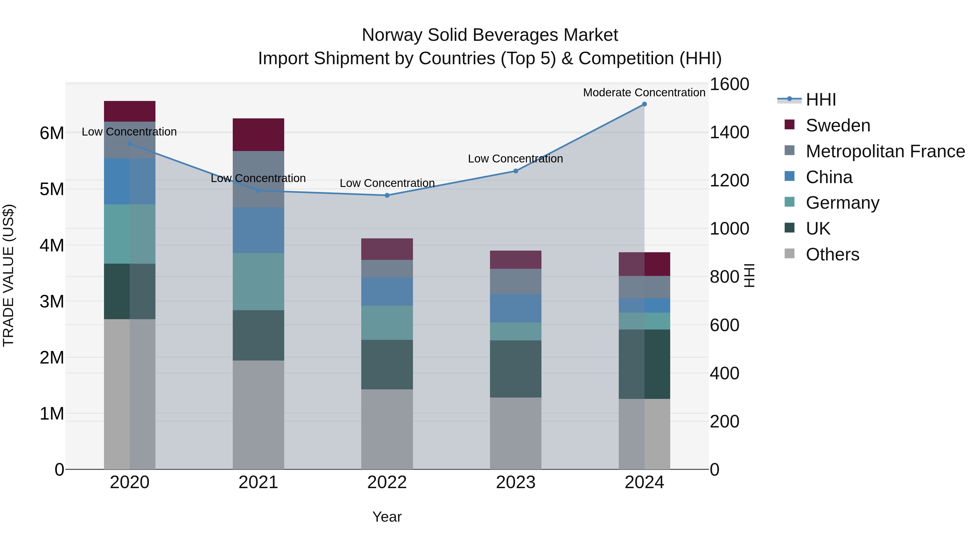Click the 3M tick on trade value axis
Image resolution: width=980 pixels, height=551 pixels.
(52, 301)
